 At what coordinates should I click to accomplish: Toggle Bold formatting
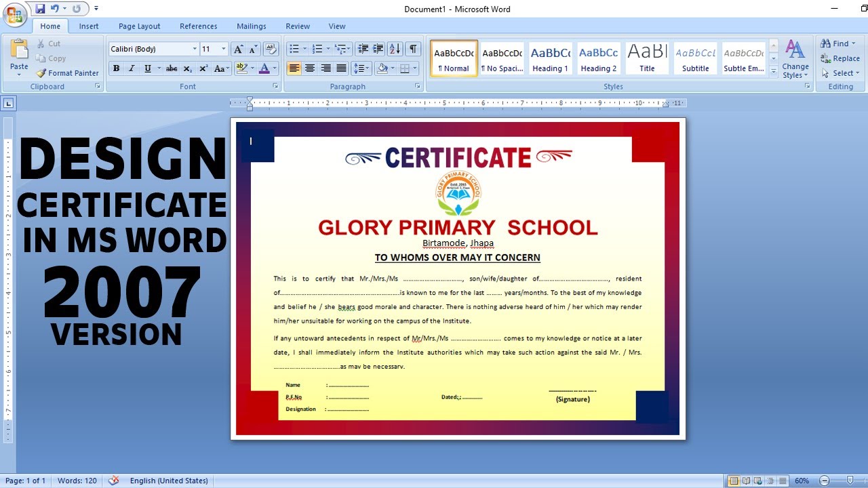116,68
